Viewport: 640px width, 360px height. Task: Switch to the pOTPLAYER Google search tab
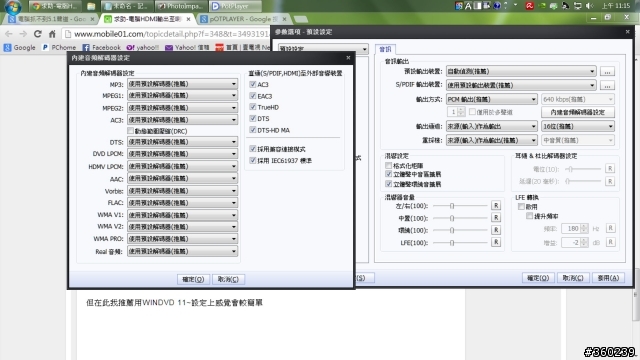tap(243, 19)
